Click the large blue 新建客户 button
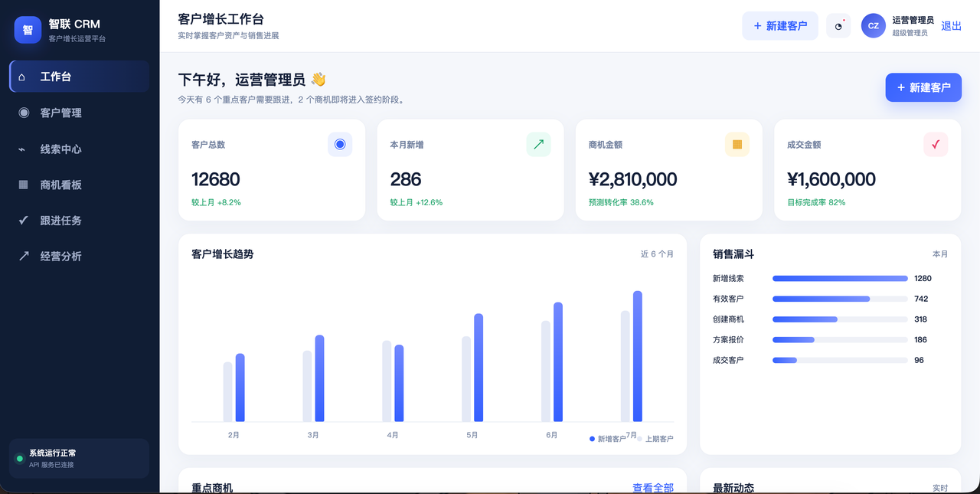 pyautogui.click(x=923, y=87)
